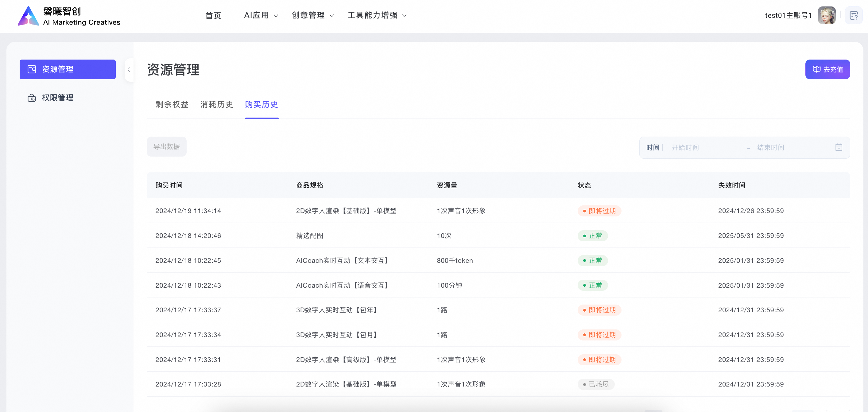This screenshot has width=868, height=412.
Task: Click the test01主账号1 account name
Action: (x=788, y=16)
